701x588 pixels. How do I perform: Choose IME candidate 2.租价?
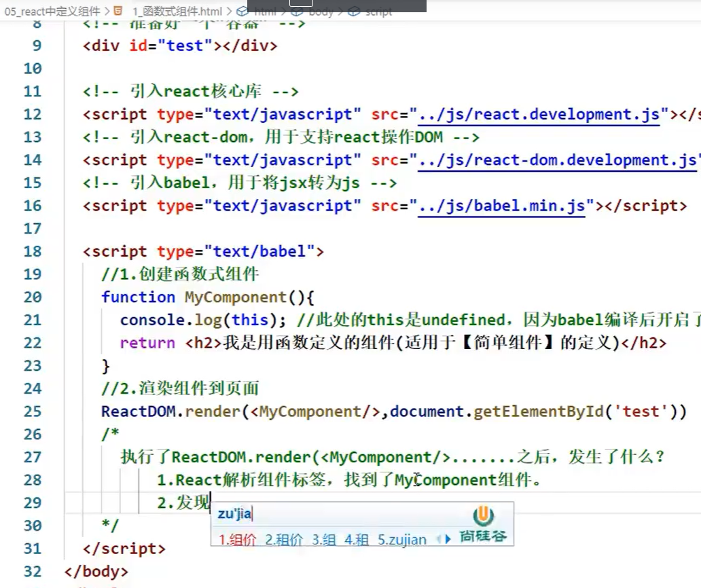coord(284,540)
